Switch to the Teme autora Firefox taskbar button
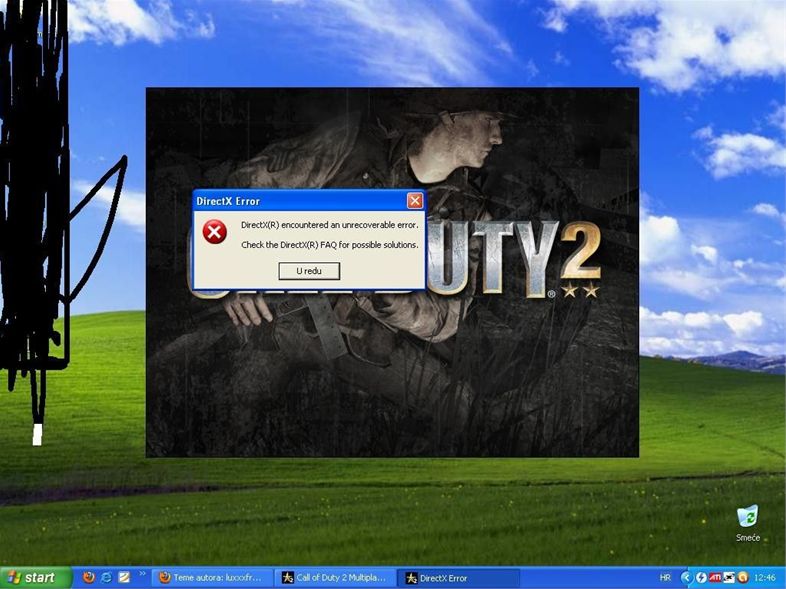The height and width of the screenshot is (589, 786). click(212, 578)
